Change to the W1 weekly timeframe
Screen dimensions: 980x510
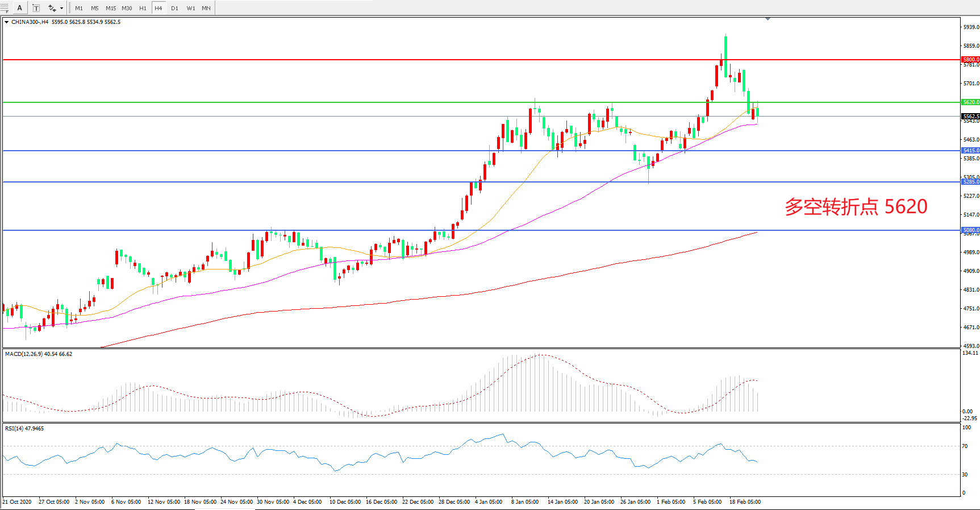[191, 8]
